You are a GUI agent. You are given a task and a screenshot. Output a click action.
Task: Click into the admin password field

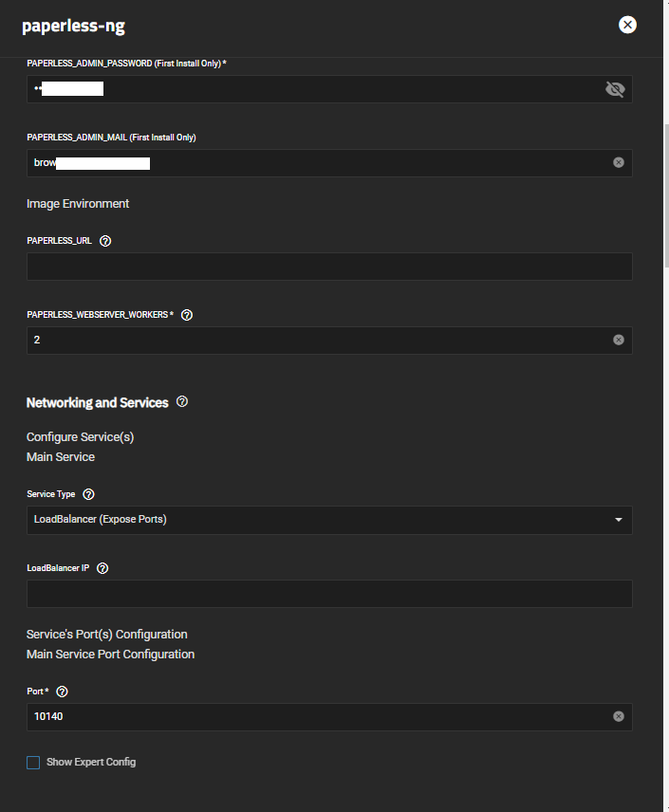314,89
